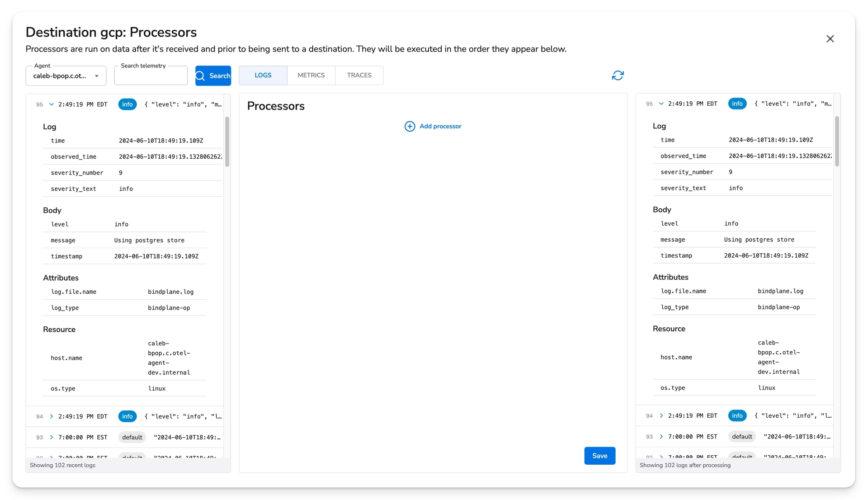Collapse log entry 95 in right panel
The height and width of the screenshot is (500, 868).
pos(661,104)
